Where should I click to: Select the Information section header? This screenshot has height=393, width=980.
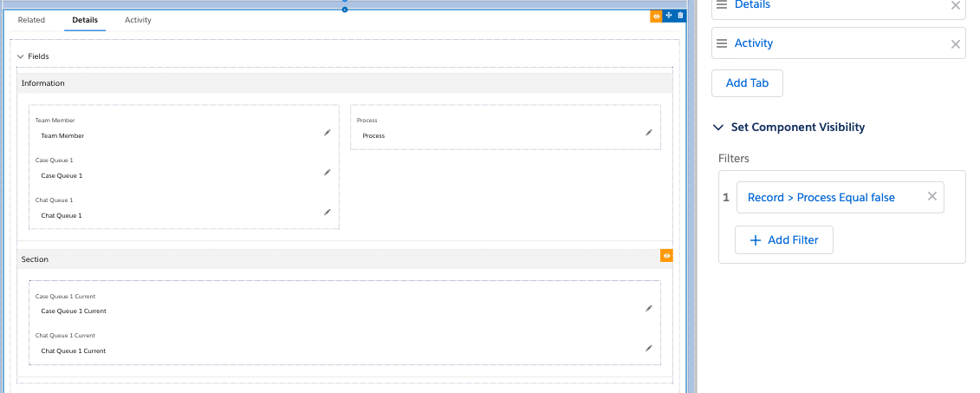344,83
